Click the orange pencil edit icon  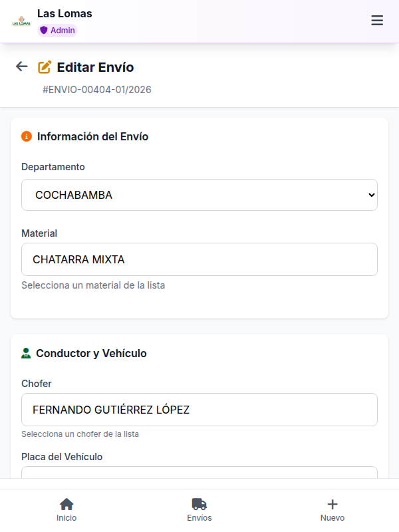pos(45,66)
